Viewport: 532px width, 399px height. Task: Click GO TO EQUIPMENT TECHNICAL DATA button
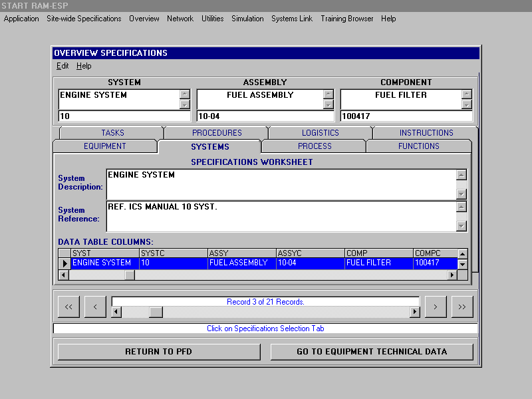pyautogui.click(x=372, y=352)
